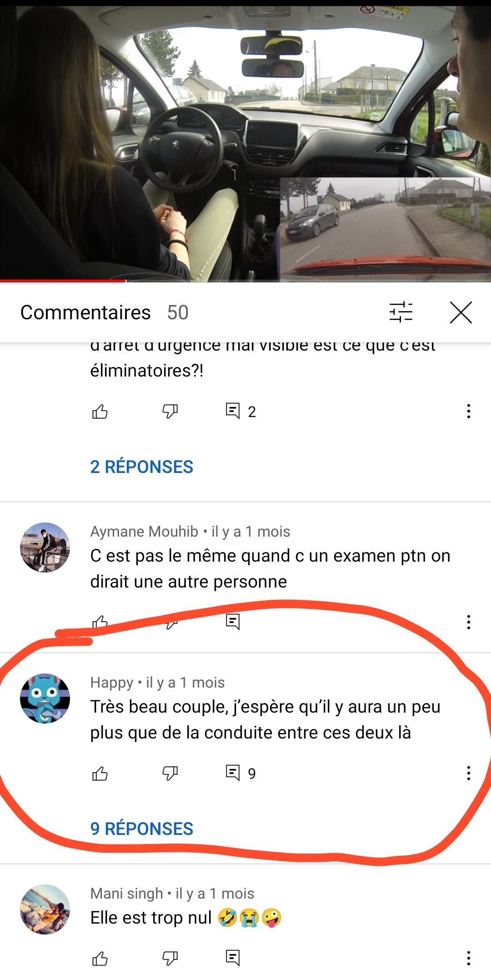
Task: Dislike the éliminatoires comment
Action: (170, 412)
